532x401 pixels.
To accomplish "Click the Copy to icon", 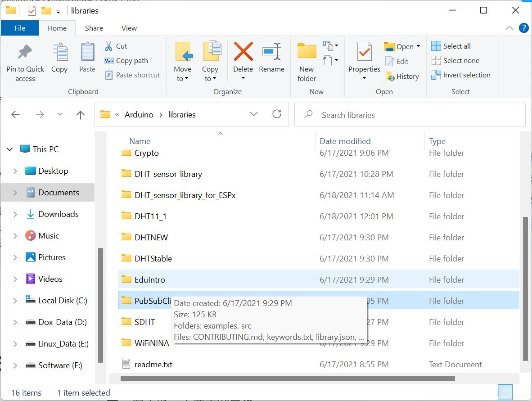I will pyautogui.click(x=212, y=51).
